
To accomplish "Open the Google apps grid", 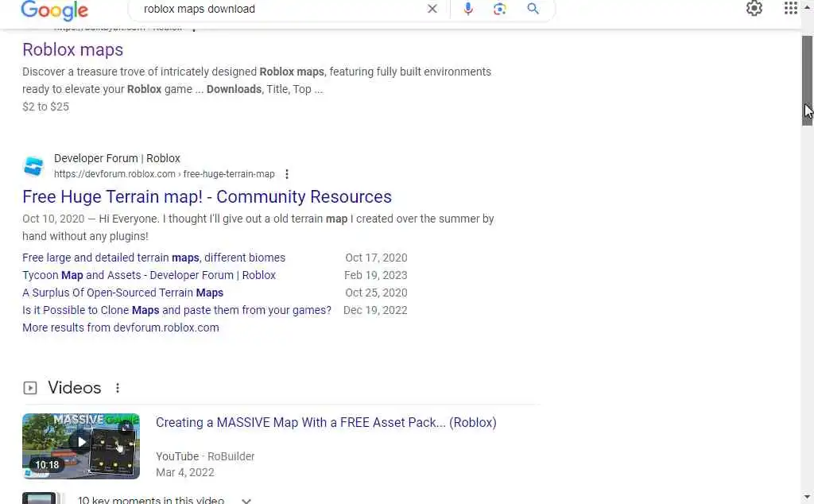I will (791, 8).
